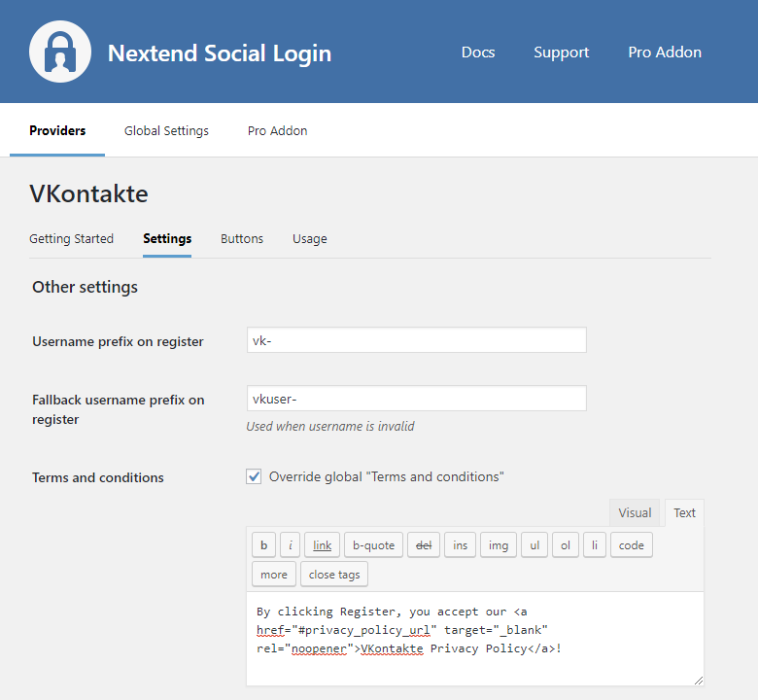Viewport: 758px width, 700px height.
Task: Toggle bold formatting button in editor
Action: pyautogui.click(x=263, y=545)
